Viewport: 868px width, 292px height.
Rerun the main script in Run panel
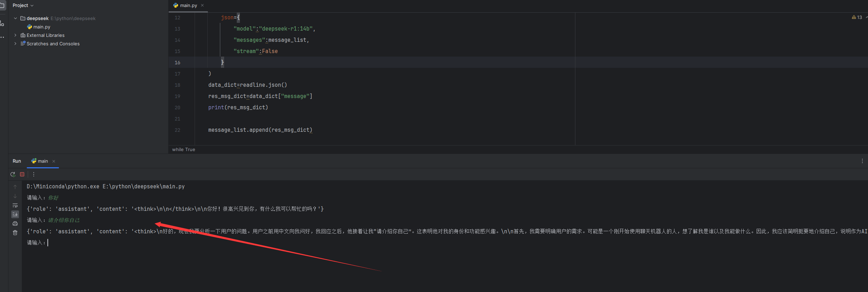click(13, 174)
